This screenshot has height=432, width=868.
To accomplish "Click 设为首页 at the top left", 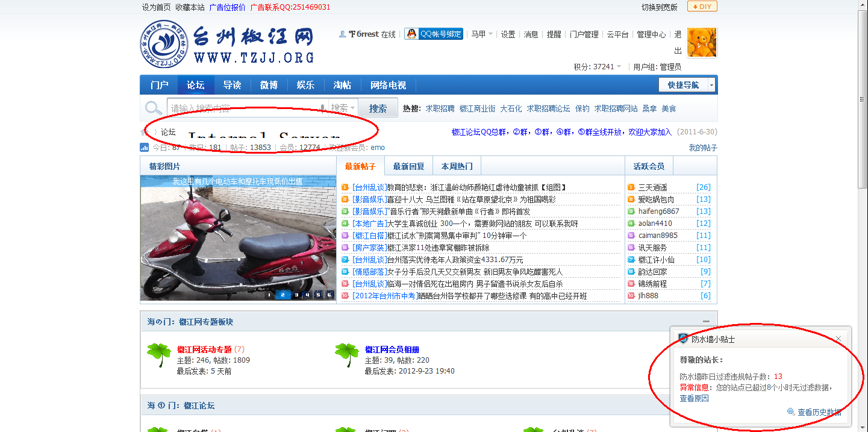I will [x=156, y=7].
